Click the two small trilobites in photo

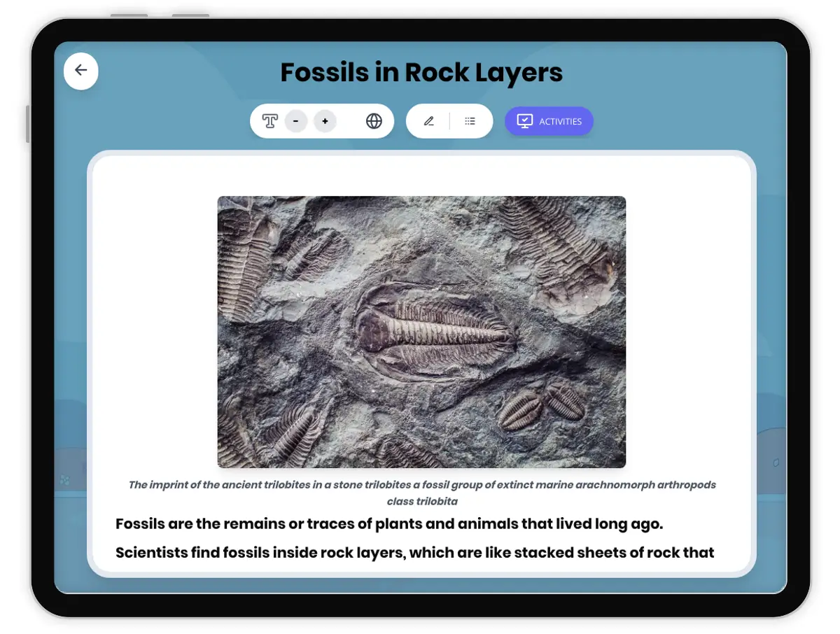542,406
